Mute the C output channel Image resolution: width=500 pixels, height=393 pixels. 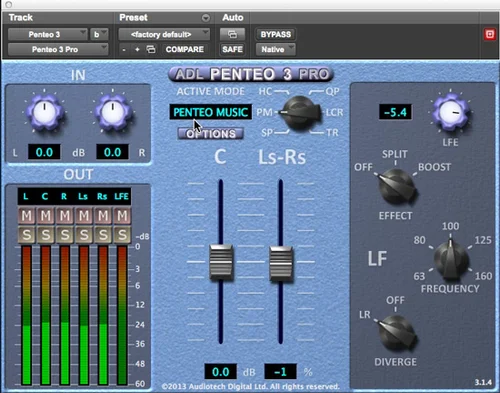46,216
